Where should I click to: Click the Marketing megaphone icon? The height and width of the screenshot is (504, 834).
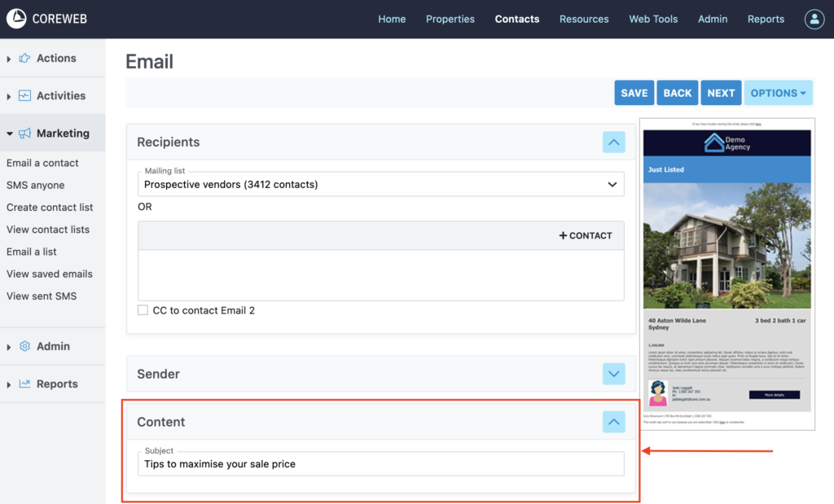click(x=24, y=134)
